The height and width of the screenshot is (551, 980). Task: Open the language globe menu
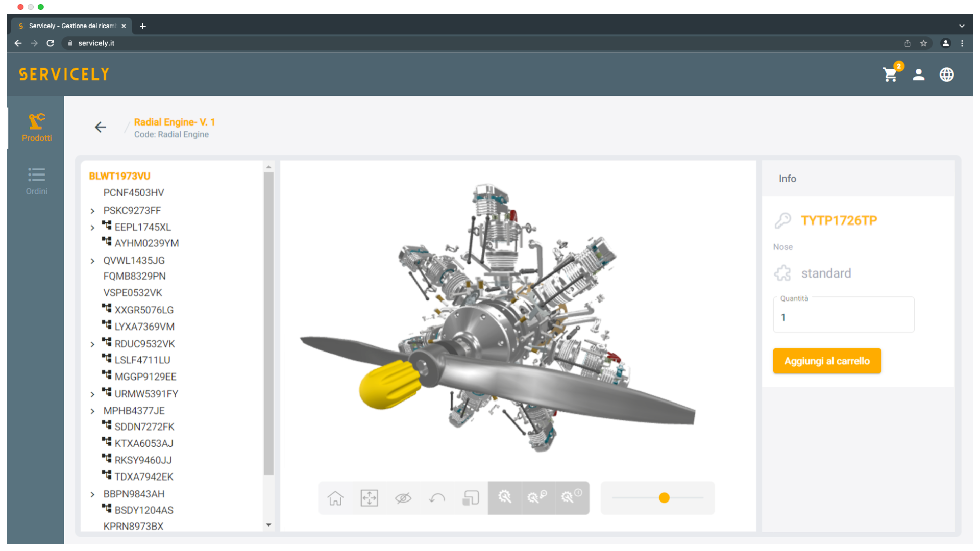pyautogui.click(x=947, y=75)
